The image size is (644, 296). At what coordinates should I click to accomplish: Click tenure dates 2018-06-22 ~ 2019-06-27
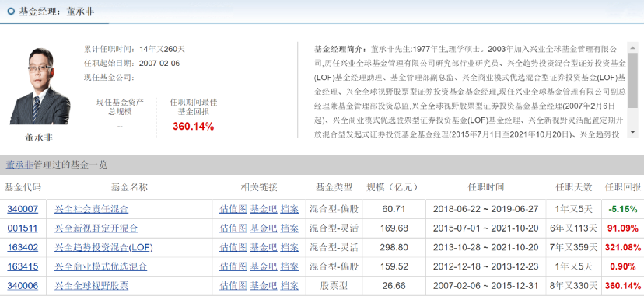485,209
